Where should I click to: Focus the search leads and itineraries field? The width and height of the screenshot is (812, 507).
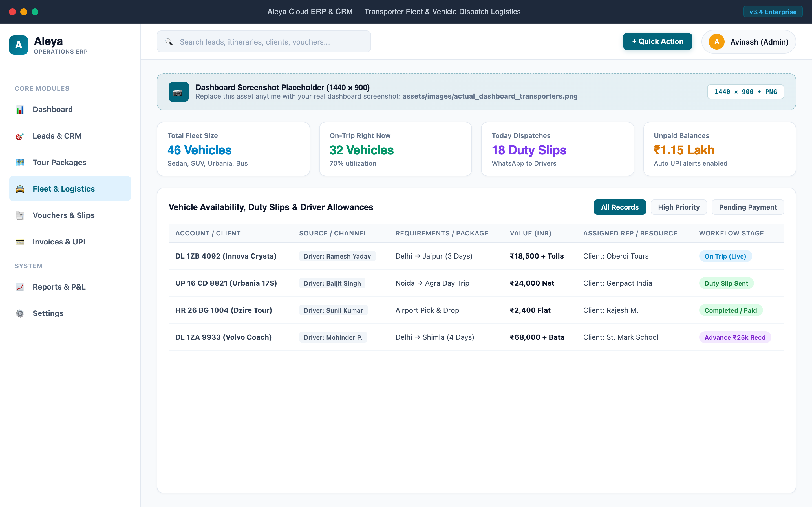[264, 42]
